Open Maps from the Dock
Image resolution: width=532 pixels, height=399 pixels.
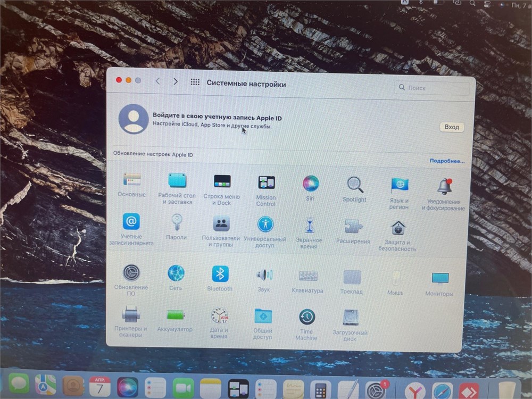46,385
